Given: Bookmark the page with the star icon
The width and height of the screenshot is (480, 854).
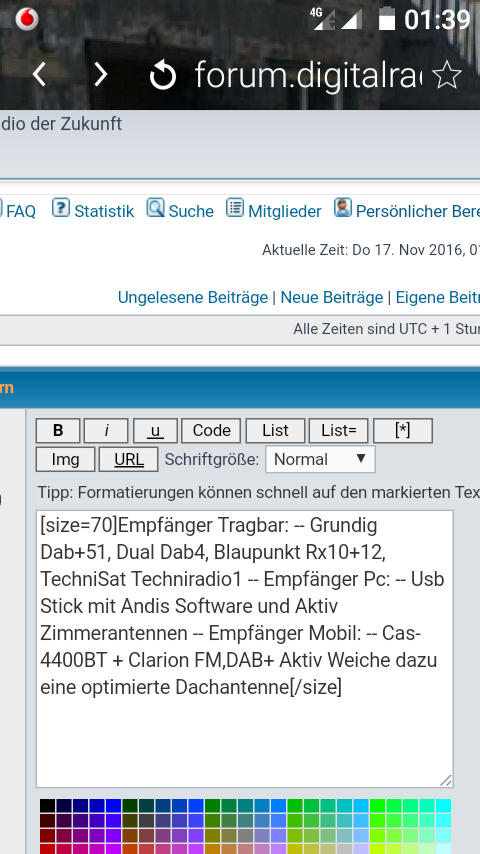Looking at the screenshot, I should tap(447, 75).
